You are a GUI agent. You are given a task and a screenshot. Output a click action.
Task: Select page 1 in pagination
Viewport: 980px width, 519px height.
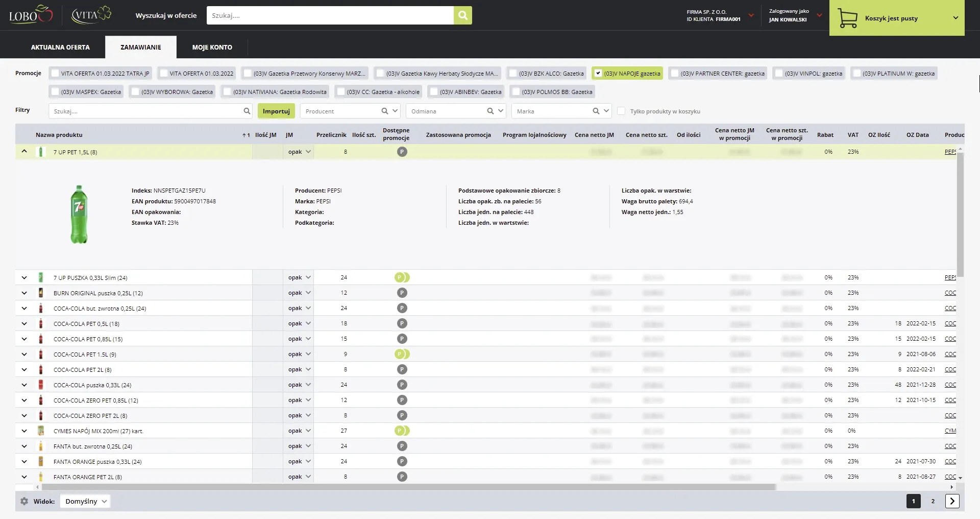point(914,501)
